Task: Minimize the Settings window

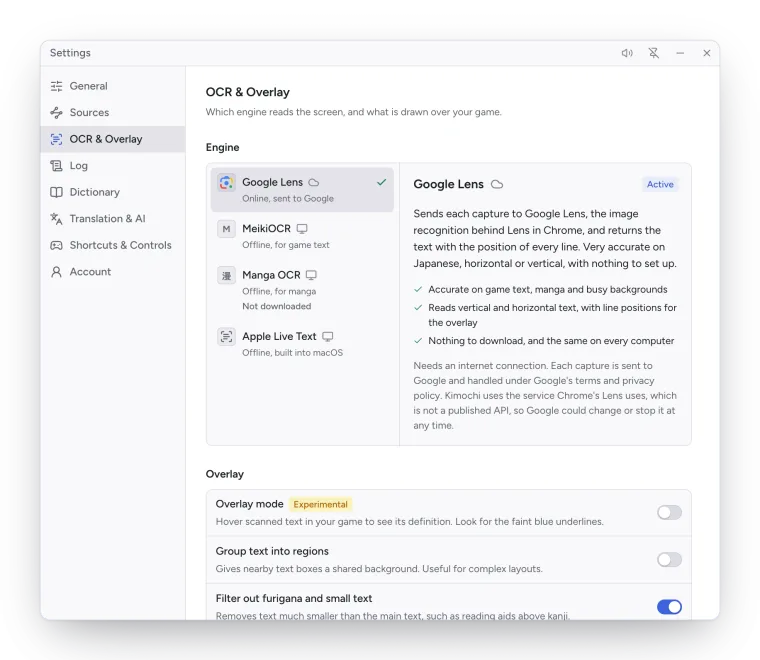Action: point(680,53)
